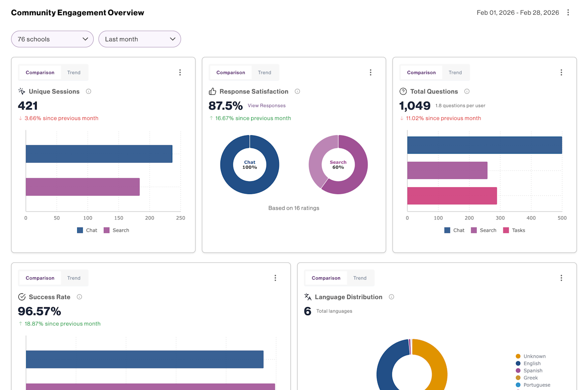Screen dimensions: 588x390
Task: Toggle Tasks series in Total Questions legend
Action: pos(514,230)
